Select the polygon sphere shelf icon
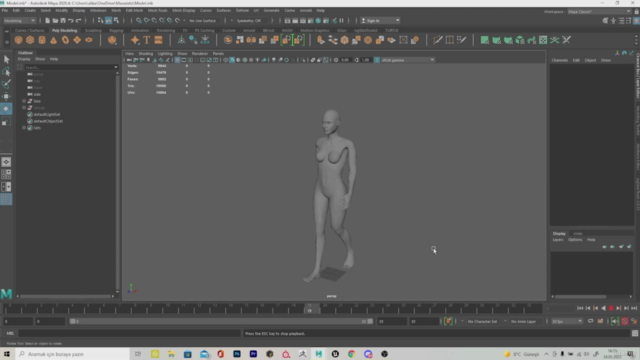Viewport: 640px width, 360px height. 18,40
